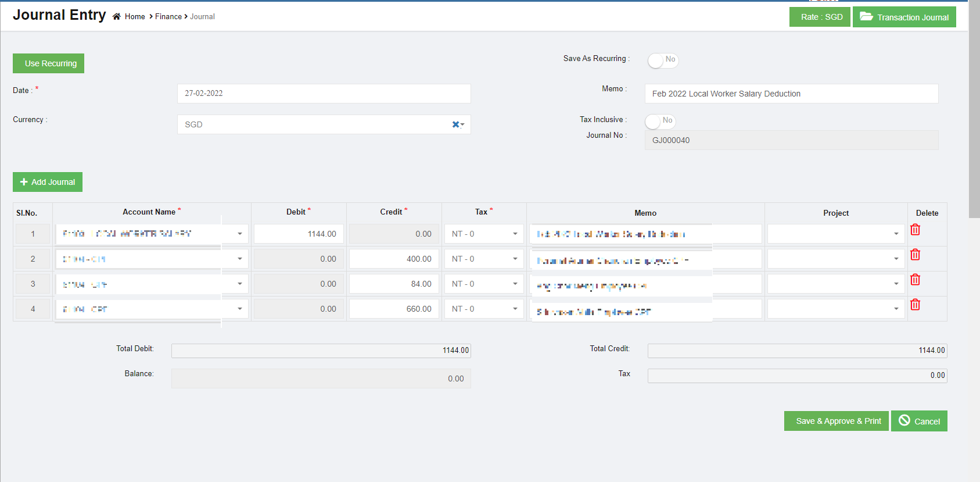Go to Finance in breadcrumb
The width and height of the screenshot is (980, 482).
click(168, 17)
